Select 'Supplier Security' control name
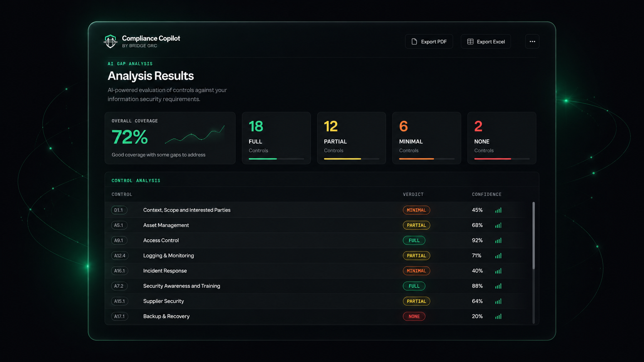The image size is (644, 362). [164, 301]
